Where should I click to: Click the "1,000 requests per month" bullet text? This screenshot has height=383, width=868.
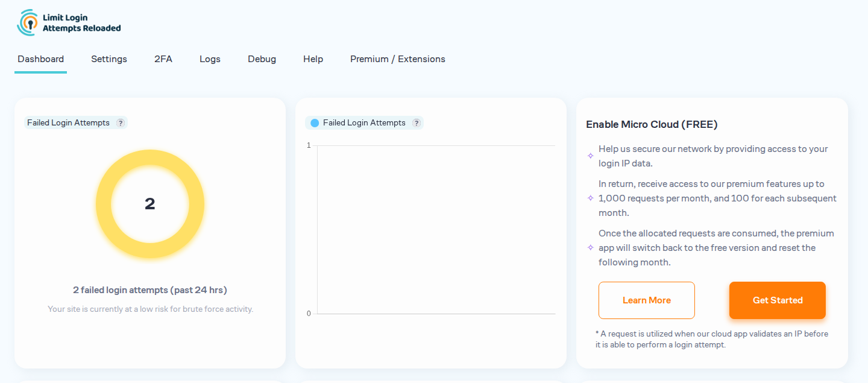click(x=717, y=198)
